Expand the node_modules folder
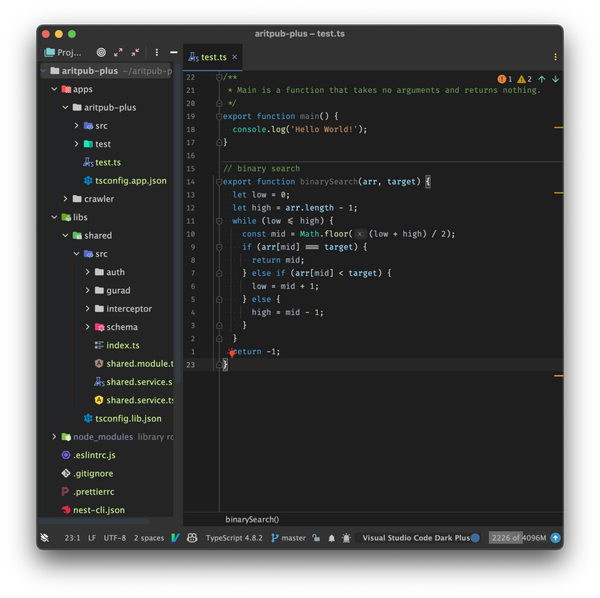Image resolution: width=600 pixels, height=598 pixels. coord(54,437)
